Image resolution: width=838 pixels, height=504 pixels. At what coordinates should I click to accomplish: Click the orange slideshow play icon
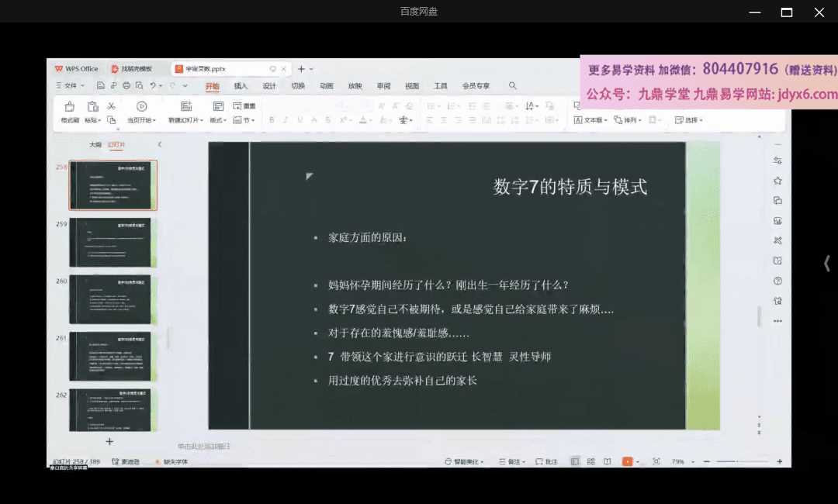click(x=628, y=461)
